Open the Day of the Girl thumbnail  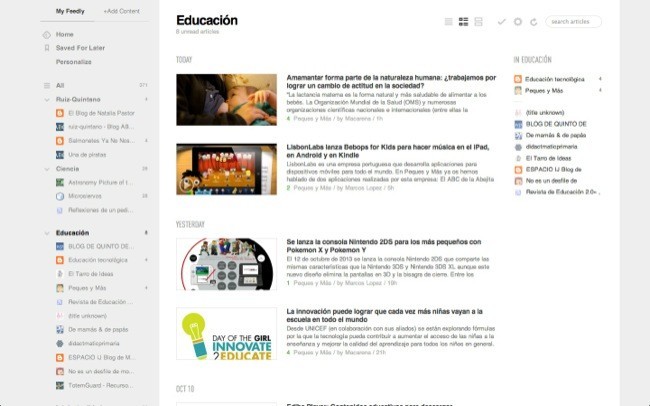(226, 333)
